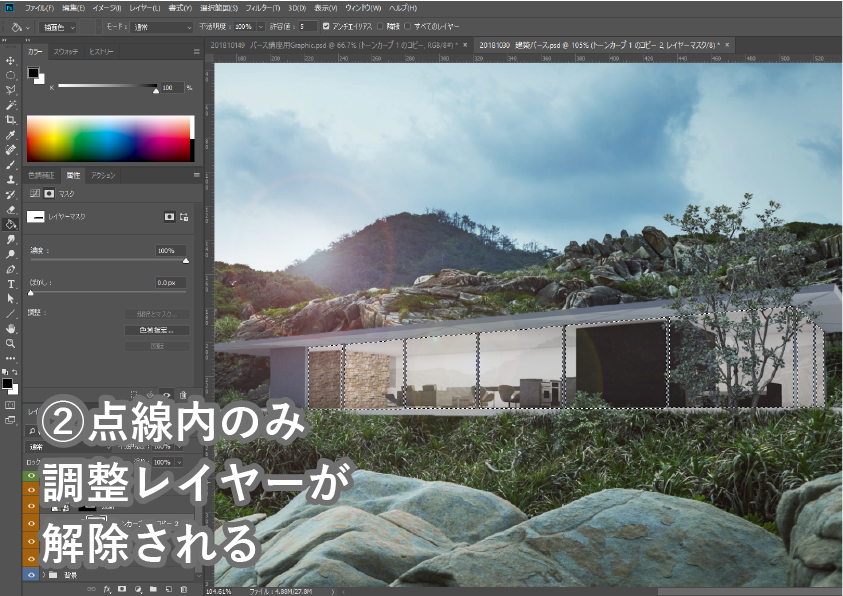Select the Eraser tool
Screen dimensions: 843x596
[x=10, y=210]
